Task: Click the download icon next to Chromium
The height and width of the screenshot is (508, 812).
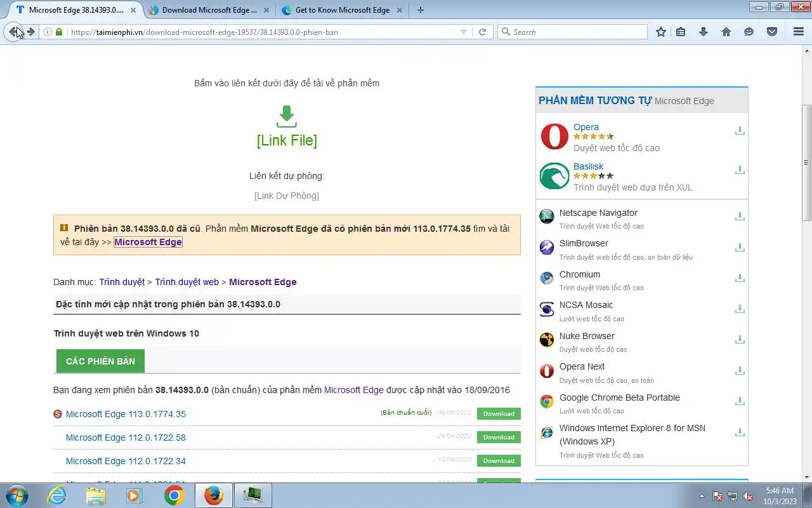Action: tap(740, 278)
